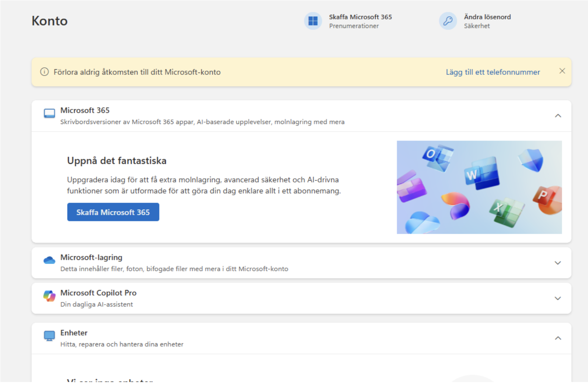
Task: Collapse the Enheter section chevron
Action: (558, 338)
